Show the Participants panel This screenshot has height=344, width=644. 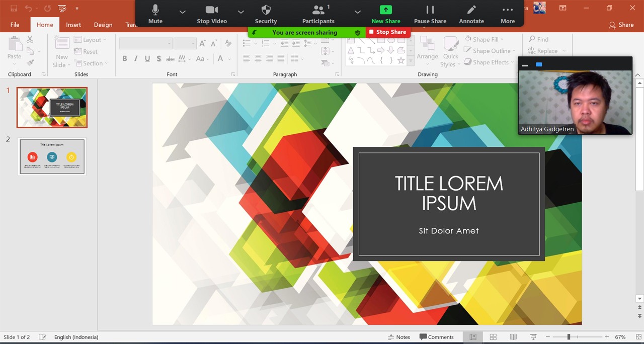tap(318, 14)
